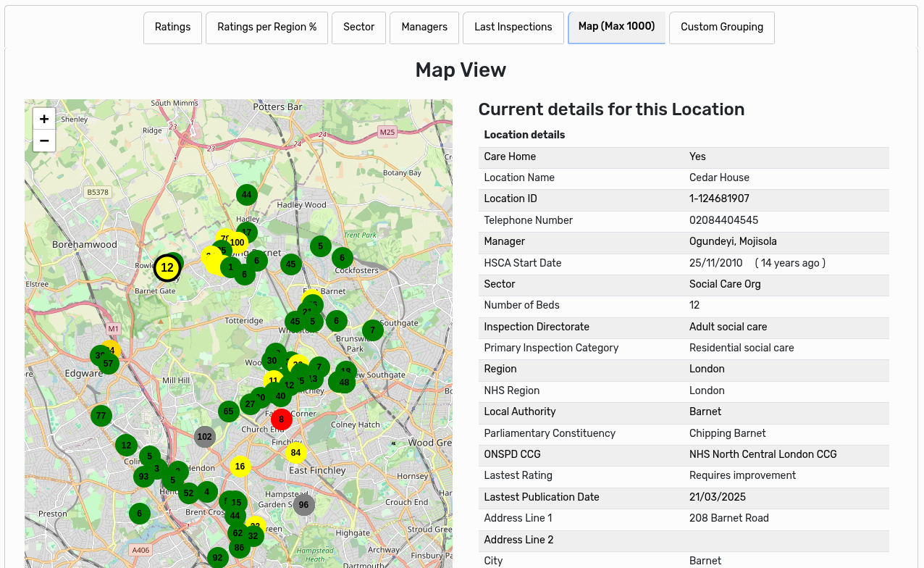This screenshot has width=924, height=568.
Task: Click the green marker 7 near Southgate
Action: [372, 330]
